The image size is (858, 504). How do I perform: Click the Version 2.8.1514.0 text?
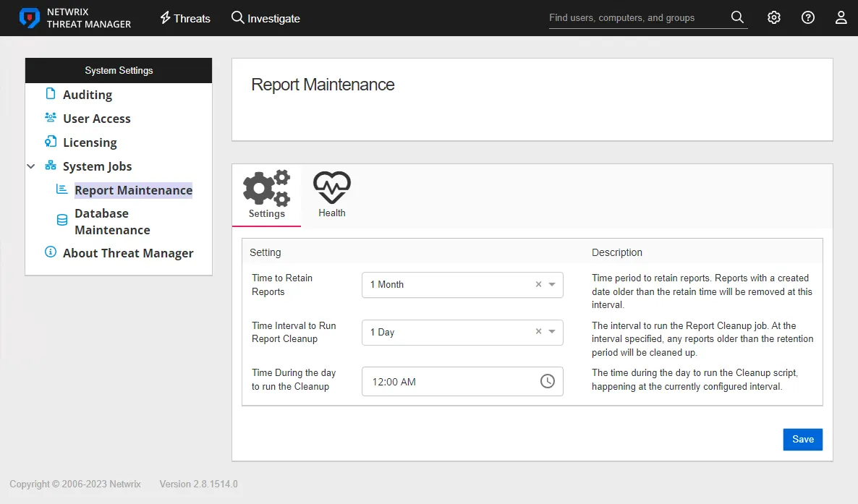point(199,484)
